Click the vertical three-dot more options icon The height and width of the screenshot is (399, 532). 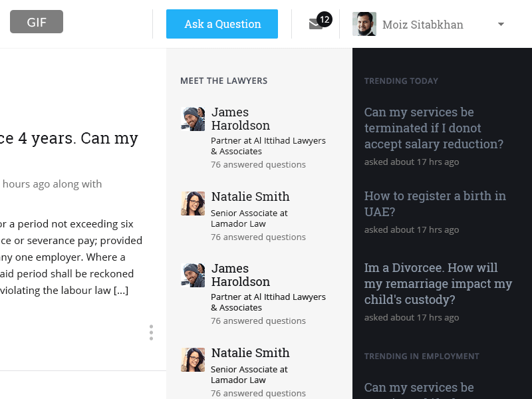(151, 332)
